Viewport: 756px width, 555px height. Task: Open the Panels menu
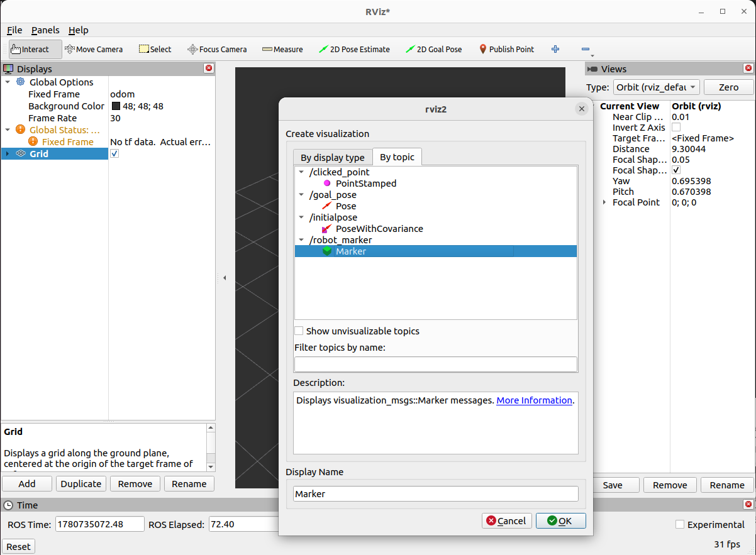pyautogui.click(x=45, y=30)
